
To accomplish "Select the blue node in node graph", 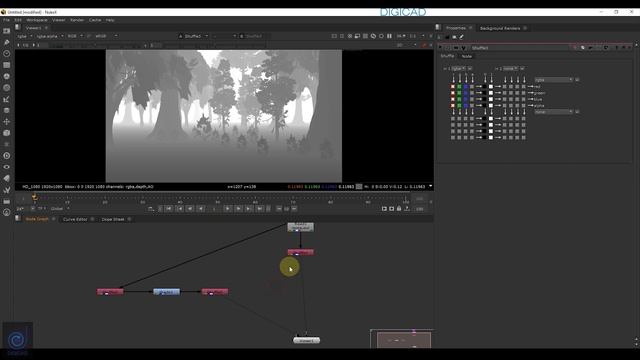I will click(x=167, y=292).
